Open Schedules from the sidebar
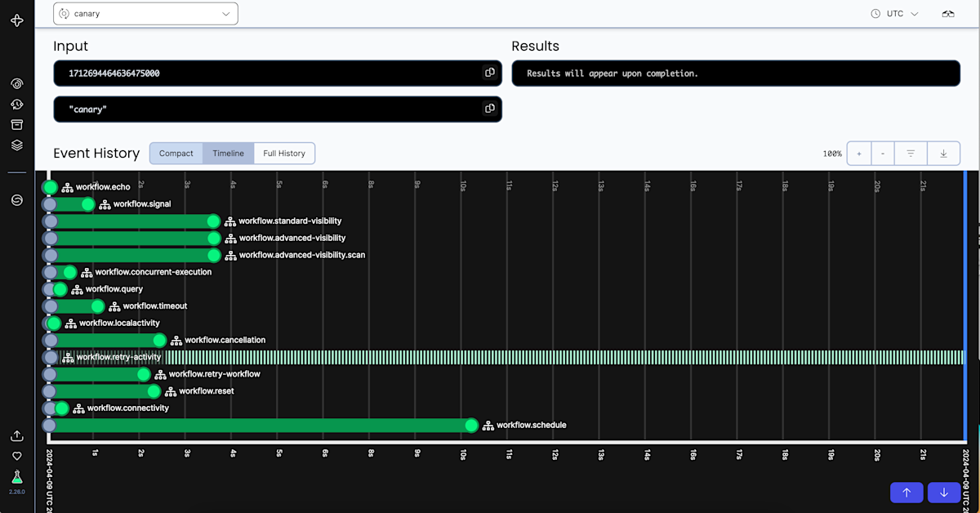The image size is (980, 513). (x=16, y=105)
